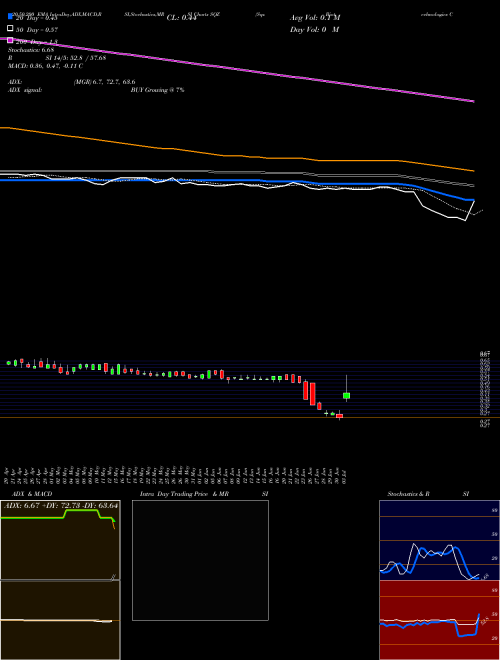Click the 'CL: 0.44' close value

pyautogui.click(x=181, y=18)
